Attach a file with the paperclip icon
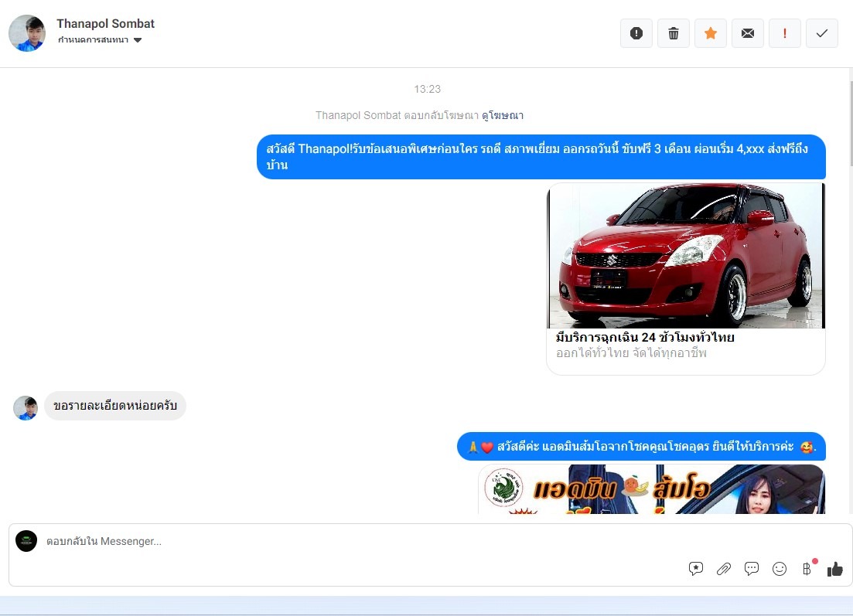 (x=724, y=569)
